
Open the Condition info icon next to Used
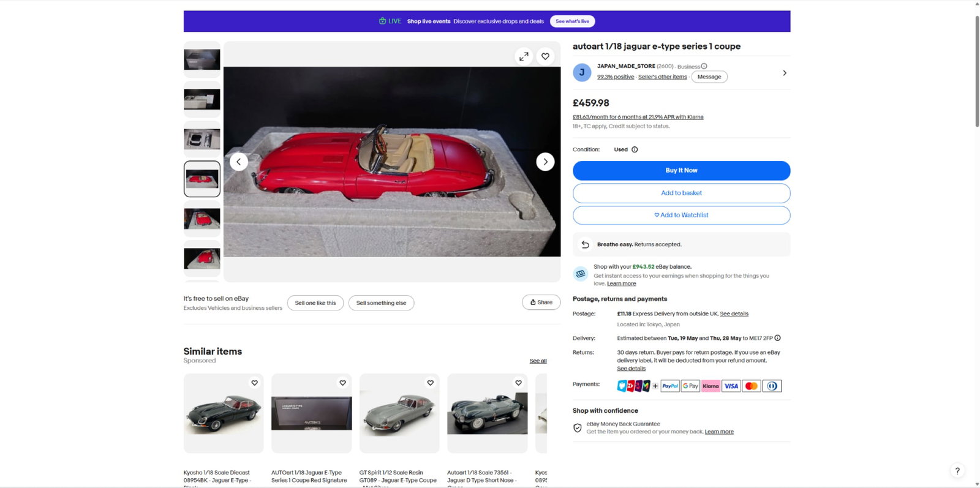tap(635, 149)
